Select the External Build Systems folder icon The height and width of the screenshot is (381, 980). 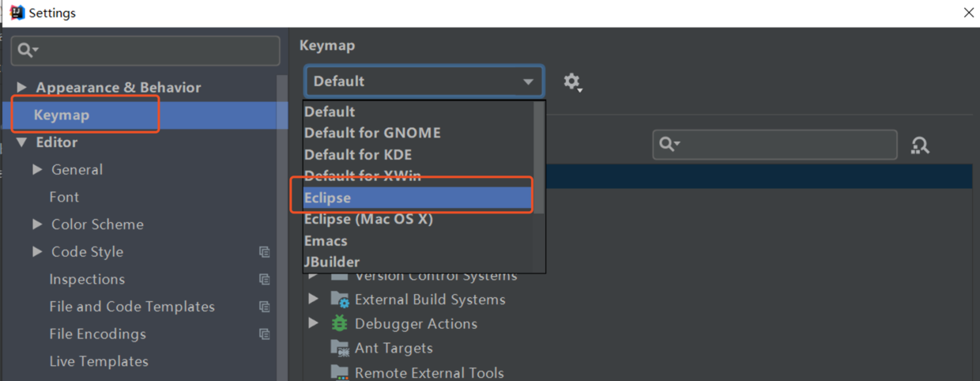pos(339,300)
